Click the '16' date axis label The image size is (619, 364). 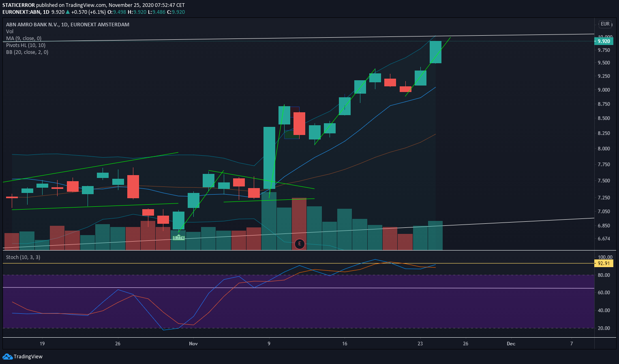point(345,344)
